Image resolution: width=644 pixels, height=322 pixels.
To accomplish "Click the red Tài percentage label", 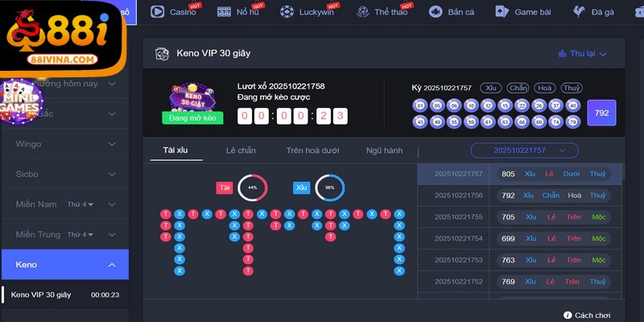I will (x=225, y=188).
